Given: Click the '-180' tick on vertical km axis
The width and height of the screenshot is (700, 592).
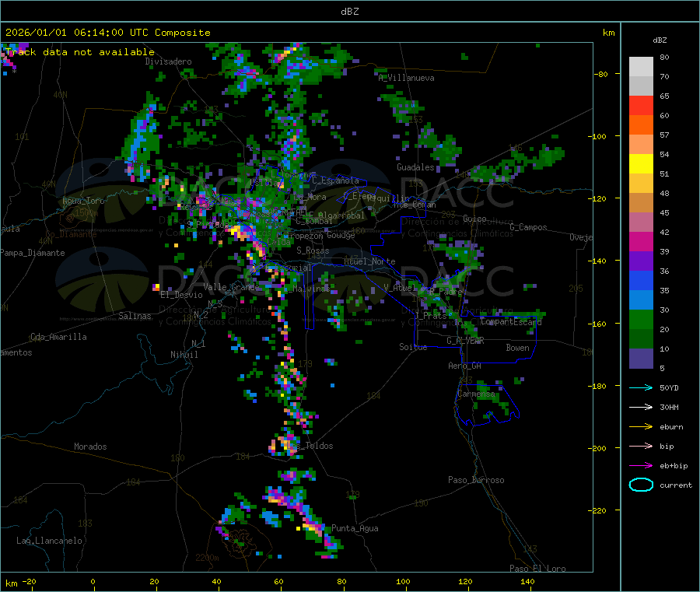Looking at the screenshot, I should pos(599,386).
